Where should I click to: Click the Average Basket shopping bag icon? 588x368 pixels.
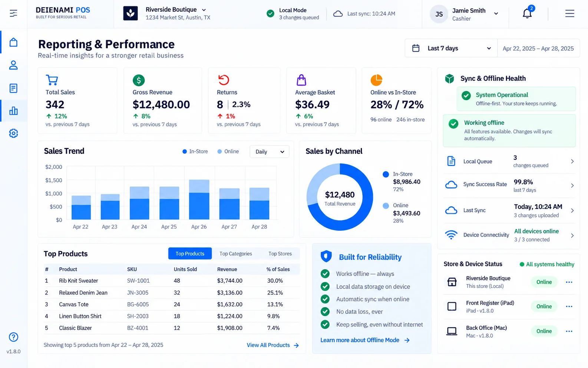[301, 80]
